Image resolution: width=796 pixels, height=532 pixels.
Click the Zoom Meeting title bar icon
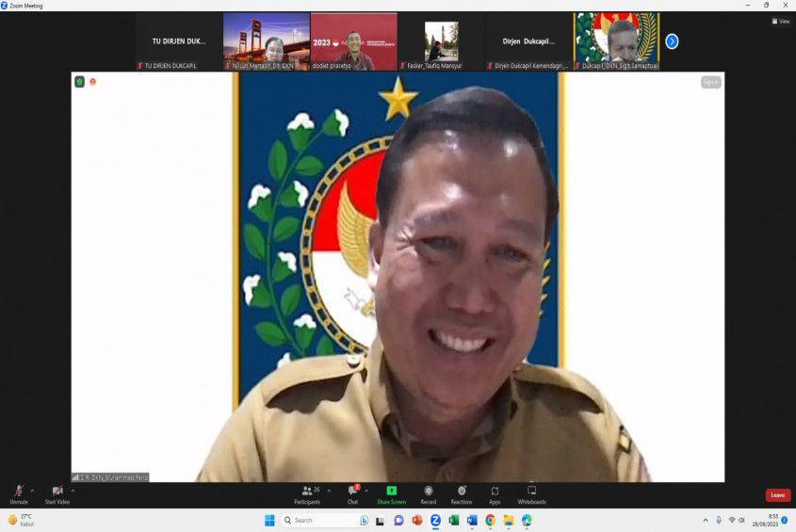pyautogui.click(x=4, y=6)
